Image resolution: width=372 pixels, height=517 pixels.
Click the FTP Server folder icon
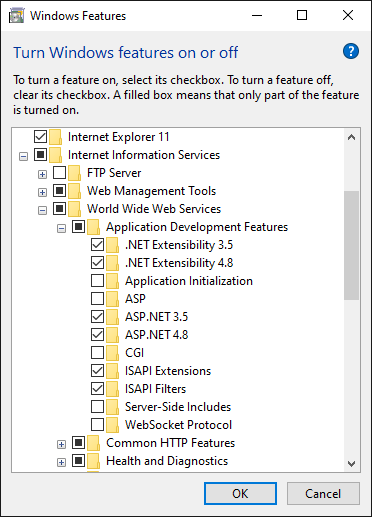74,173
